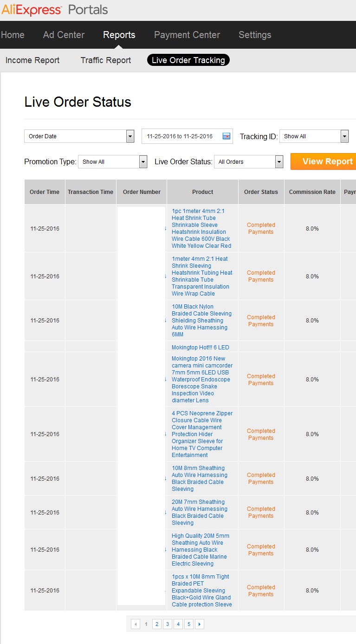Click 11-25-2016 date in 10M Black Nylon row

[x=45, y=321]
